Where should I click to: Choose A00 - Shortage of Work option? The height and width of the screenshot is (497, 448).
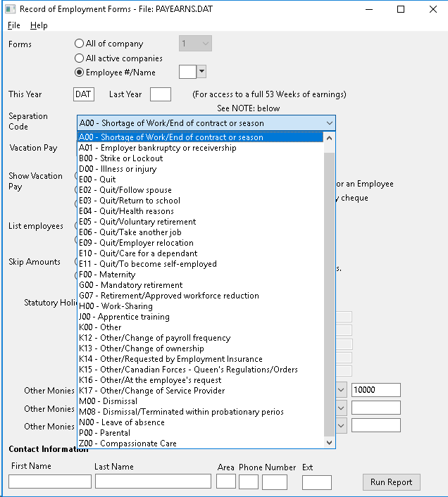point(200,137)
